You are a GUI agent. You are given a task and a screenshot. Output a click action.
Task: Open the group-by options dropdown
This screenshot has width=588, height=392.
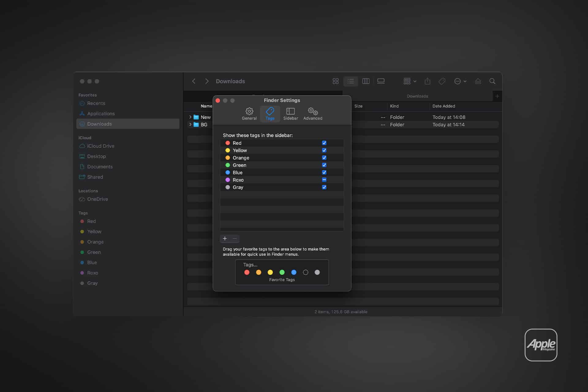click(x=410, y=81)
